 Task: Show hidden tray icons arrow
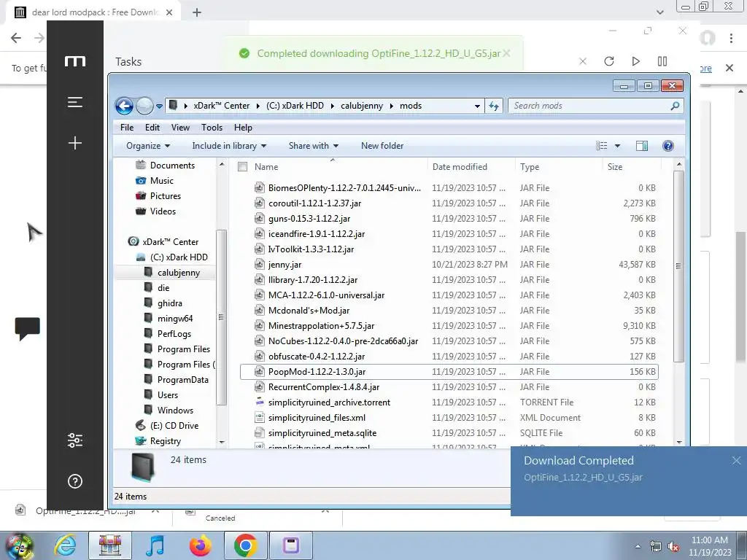point(638,546)
